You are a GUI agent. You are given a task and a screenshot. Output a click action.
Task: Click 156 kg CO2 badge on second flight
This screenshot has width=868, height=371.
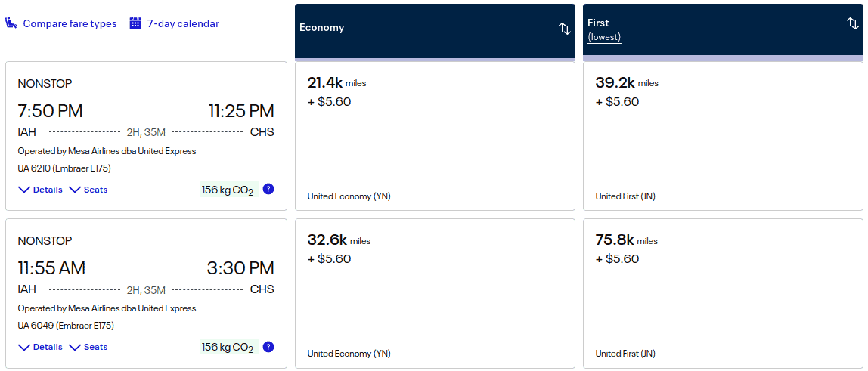227,347
